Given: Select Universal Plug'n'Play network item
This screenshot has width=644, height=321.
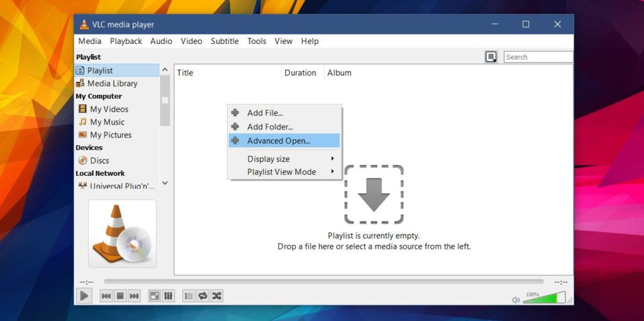Looking at the screenshot, I should [117, 186].
